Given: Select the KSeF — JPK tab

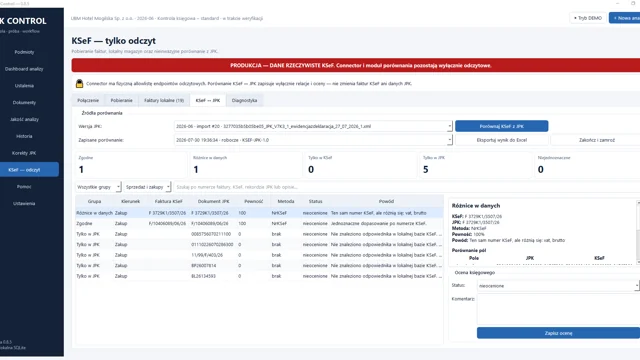Looking at the screenshot, I should (208, 100).
